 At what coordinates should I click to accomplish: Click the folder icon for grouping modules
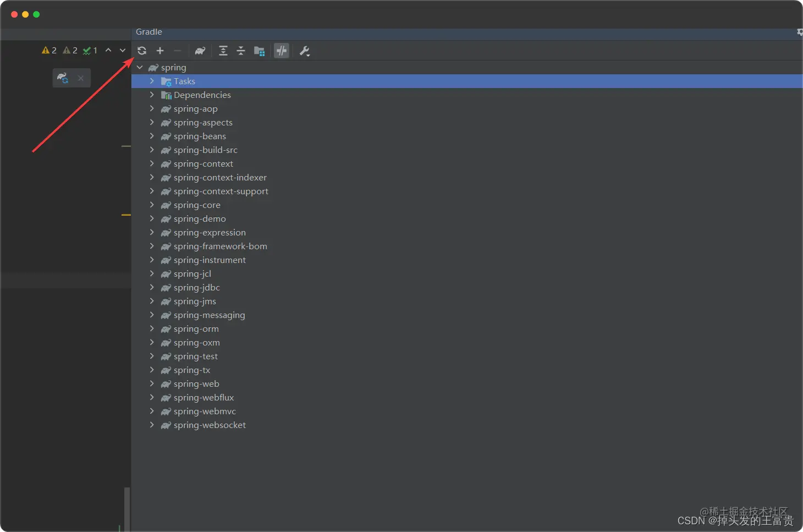[x=260, y=51]
